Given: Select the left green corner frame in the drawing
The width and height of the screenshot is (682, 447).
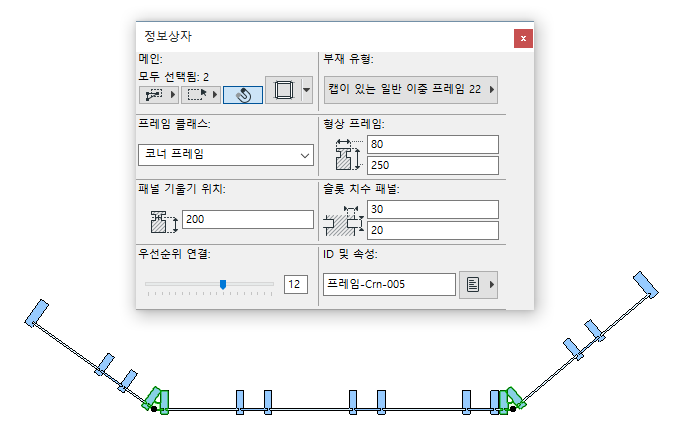Looking at the screenshot, I should pos(158,399).
